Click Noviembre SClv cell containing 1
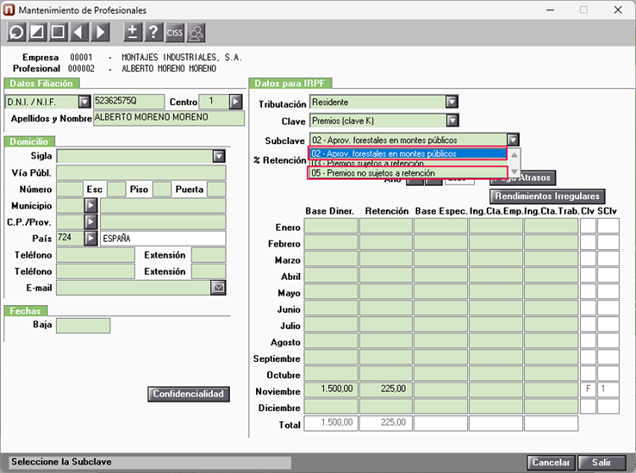 point(608,389)
